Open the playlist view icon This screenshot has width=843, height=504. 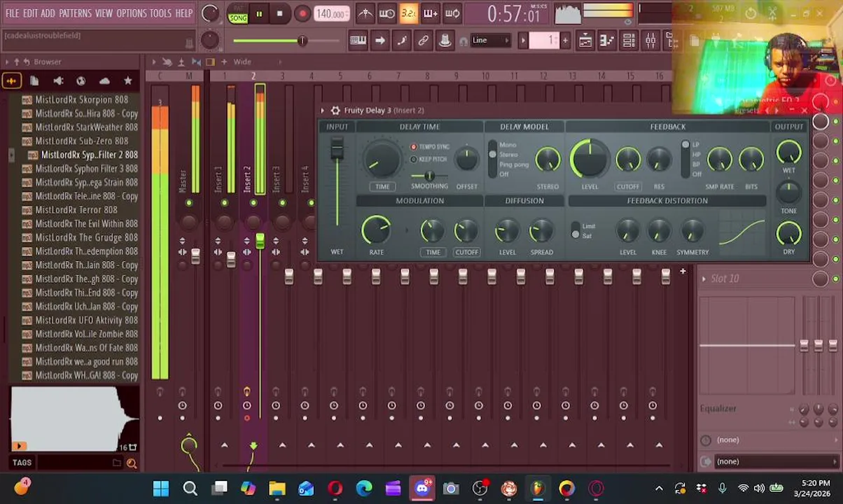point(585,41)
